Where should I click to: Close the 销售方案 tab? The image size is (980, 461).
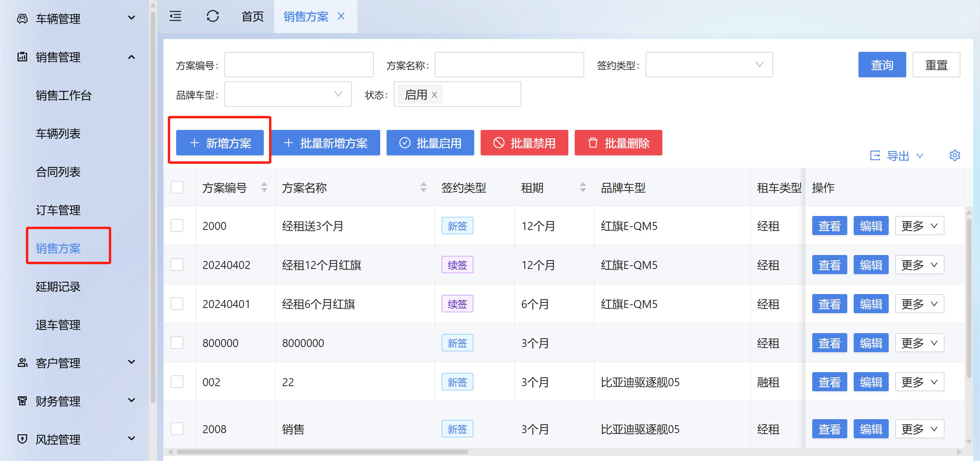click(341, 16)
